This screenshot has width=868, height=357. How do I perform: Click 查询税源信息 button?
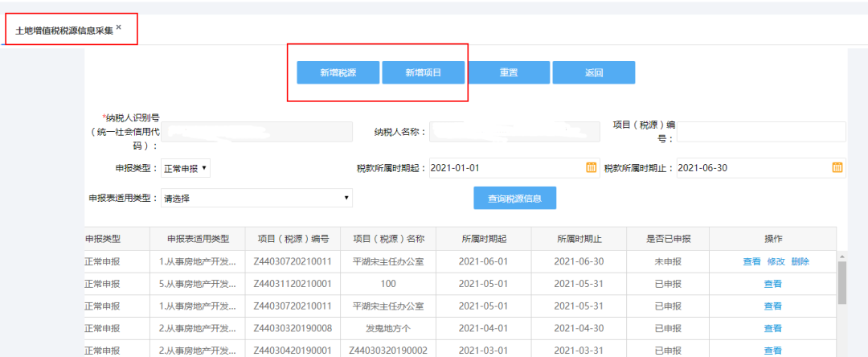point(515,198)
